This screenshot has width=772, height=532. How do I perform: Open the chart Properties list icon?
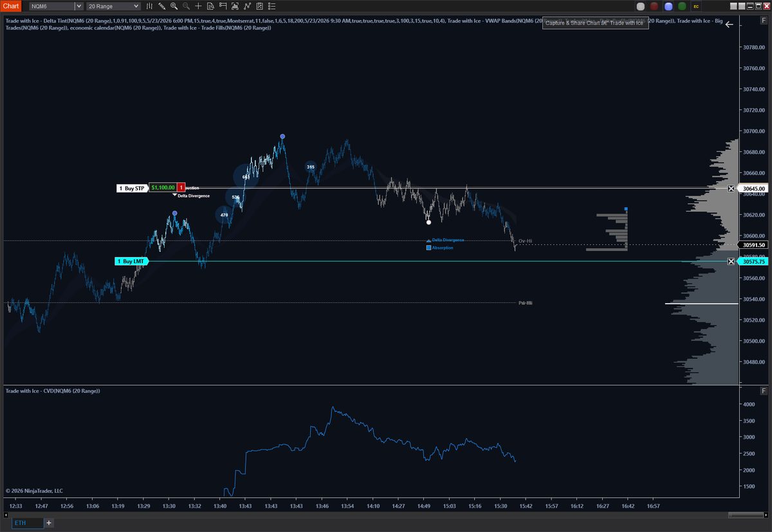[x=273, y=6]
